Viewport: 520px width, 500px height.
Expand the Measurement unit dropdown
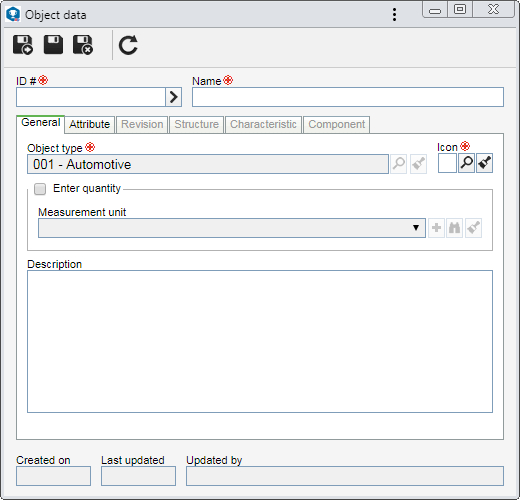coord(416,228)
